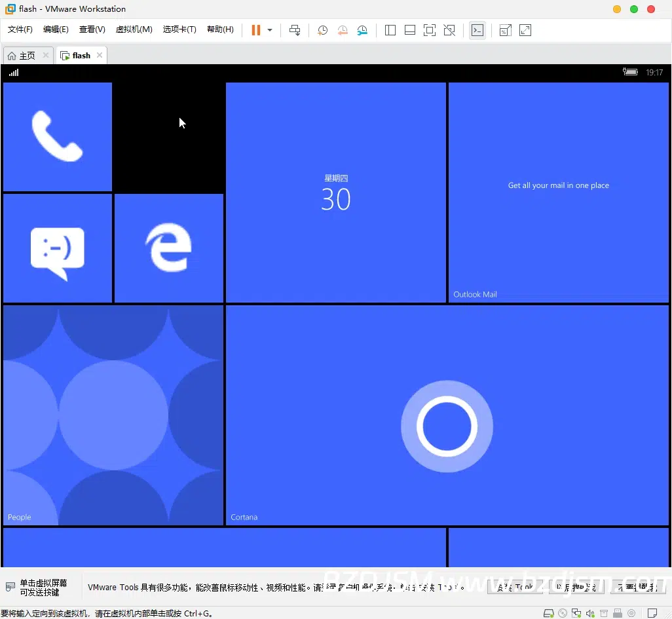Click the hard disk device status icon
Viewport: 672px width, 619px height.
549,613
